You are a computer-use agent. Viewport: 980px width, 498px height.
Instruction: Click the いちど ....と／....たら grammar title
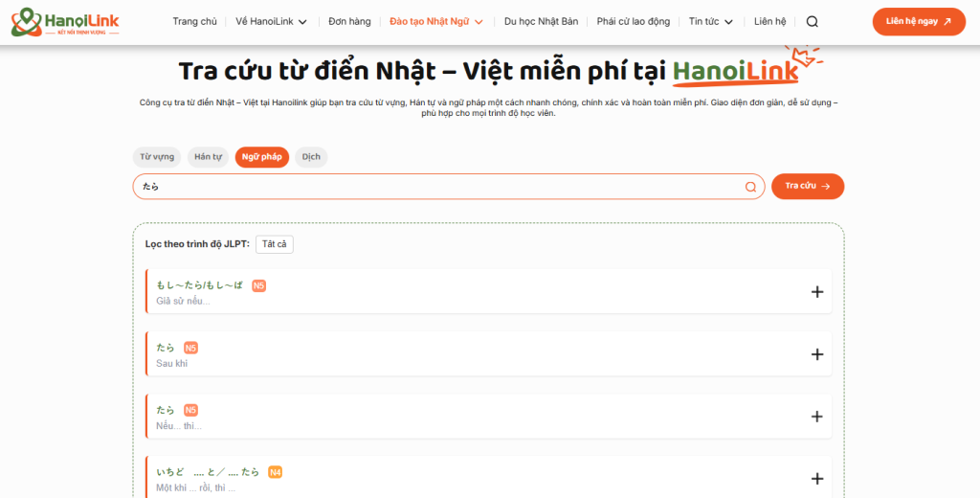208,472
